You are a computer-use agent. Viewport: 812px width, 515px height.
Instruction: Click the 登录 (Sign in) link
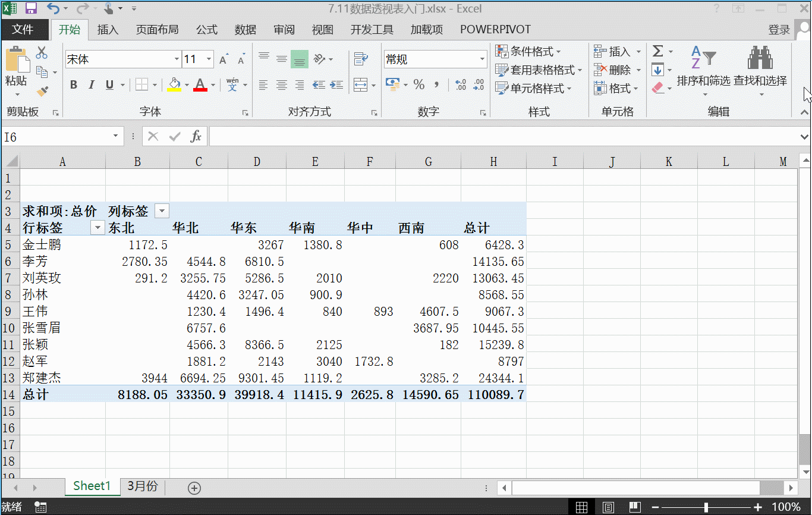coord(779,29)
